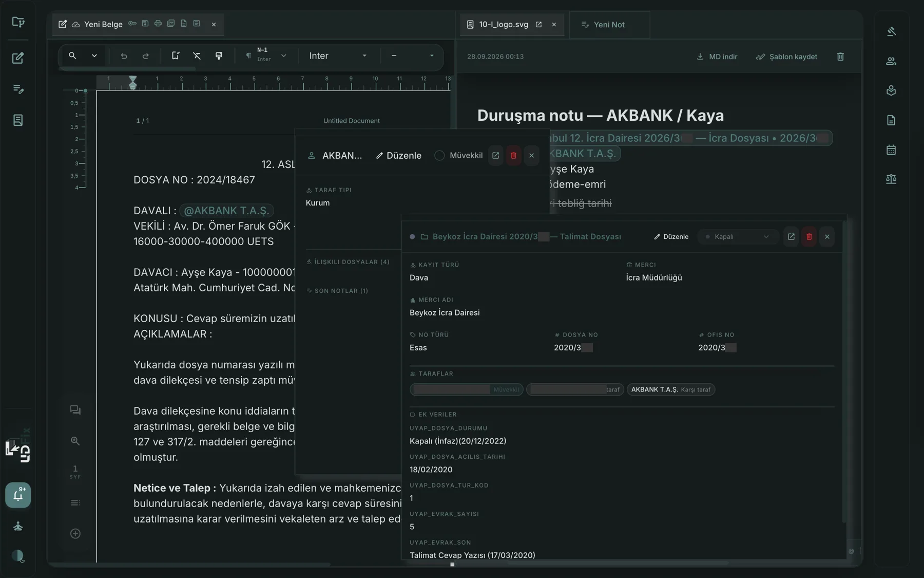
Task: Save the Yeni Belge document
Action: click(x=145, y=24)
